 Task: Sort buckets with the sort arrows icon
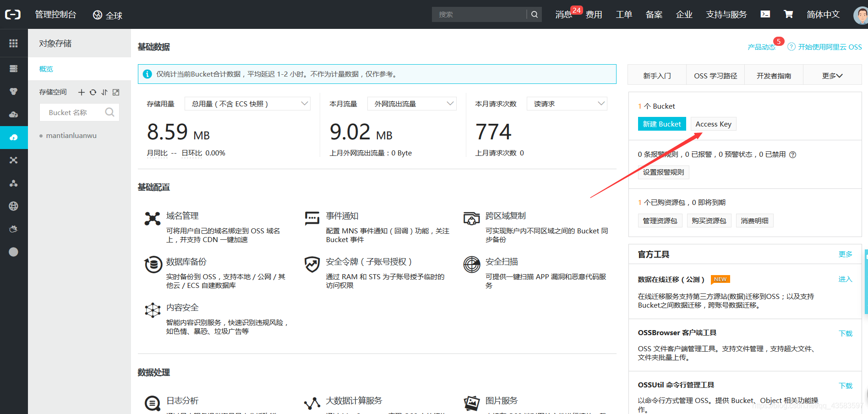pos(104,92)
